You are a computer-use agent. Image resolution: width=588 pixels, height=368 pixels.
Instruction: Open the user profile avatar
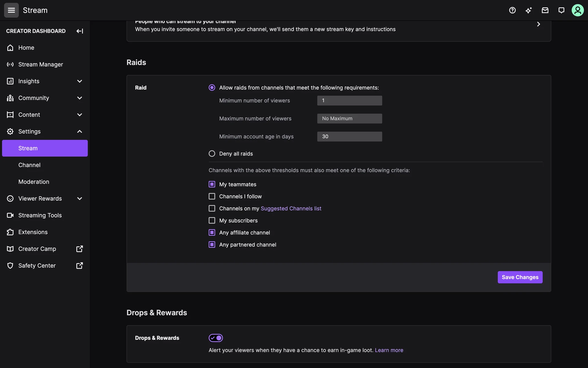click(578, 10)
